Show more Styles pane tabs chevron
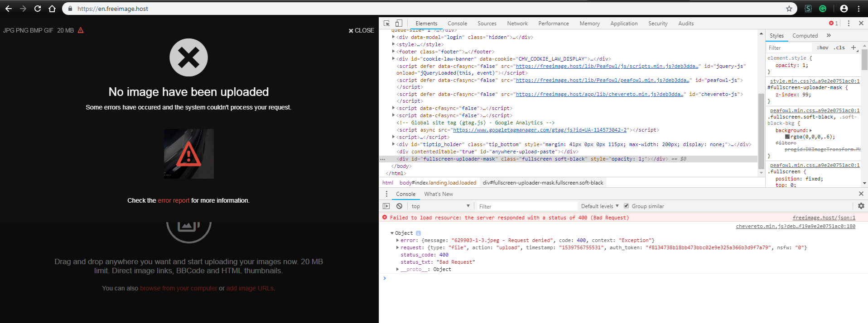Viewport: 868px width, 323px height. point(829,35)
